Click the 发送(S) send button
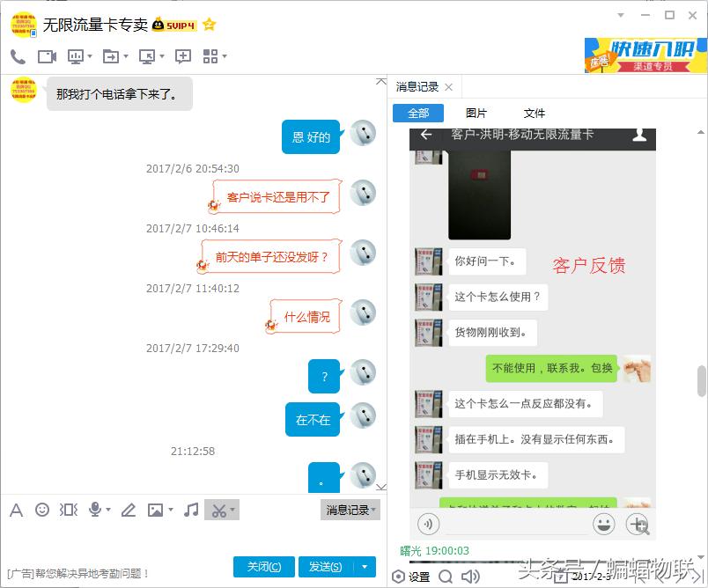Viewport: 708px width, 588px height. (x=326, y=567)
